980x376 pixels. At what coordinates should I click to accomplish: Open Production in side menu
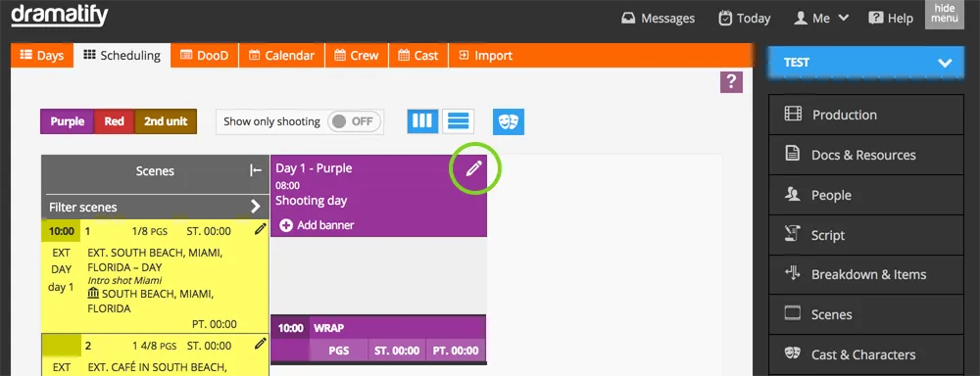point(866,115)
